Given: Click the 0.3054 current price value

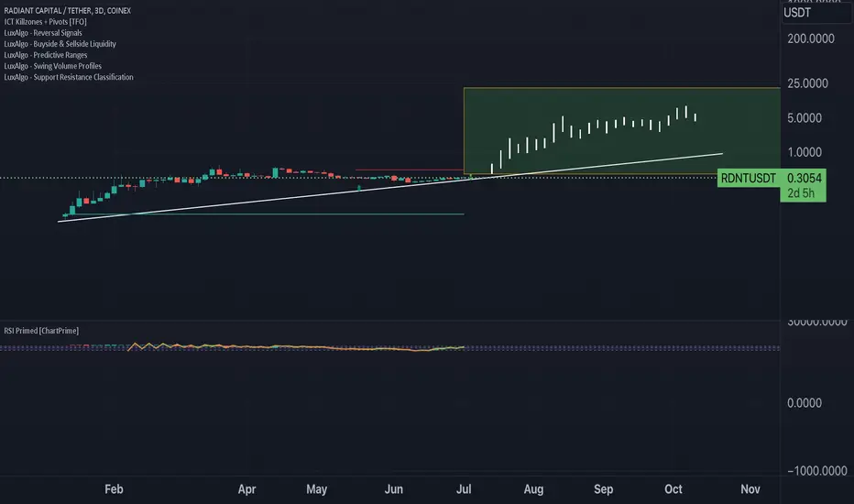Looking at the screenshot, I should pyautogui.click(x=805, y=178).
